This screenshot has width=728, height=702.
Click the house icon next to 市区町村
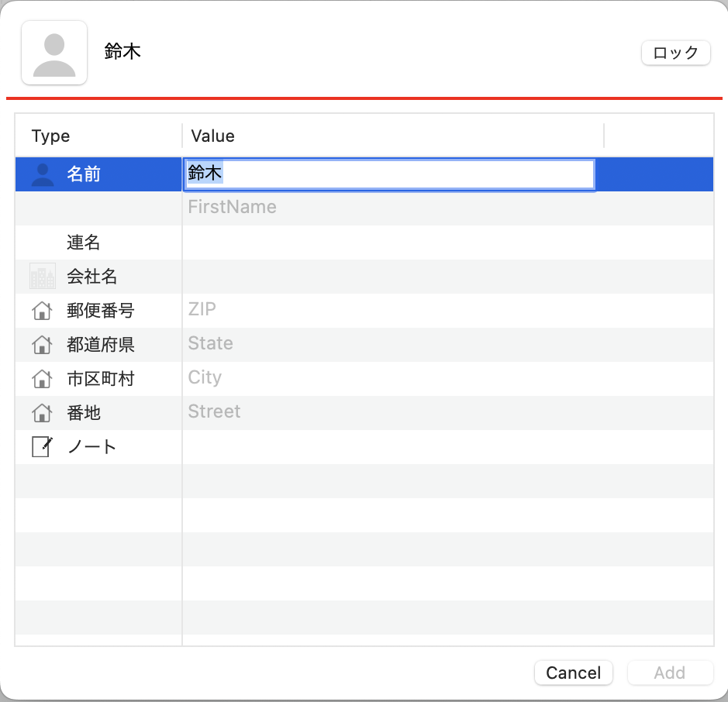coord(42,379)
